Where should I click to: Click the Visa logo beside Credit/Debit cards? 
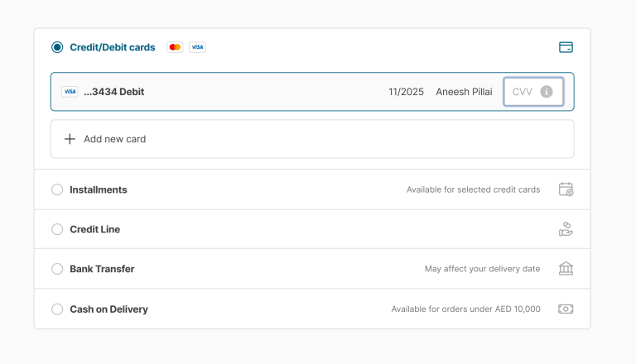pyautogui.click(x=197, y=47)
